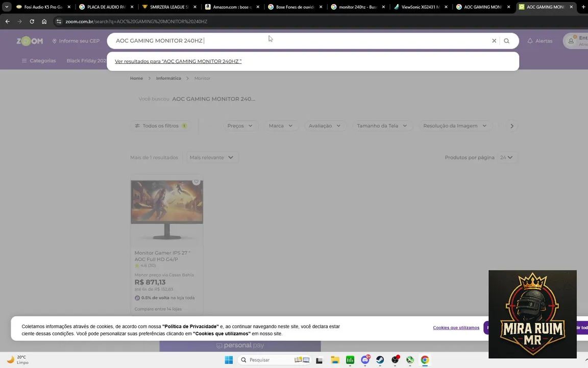Go to Informática breadcrumb
The width and height of the screenshot is (588, 368).
coord(168,78)
